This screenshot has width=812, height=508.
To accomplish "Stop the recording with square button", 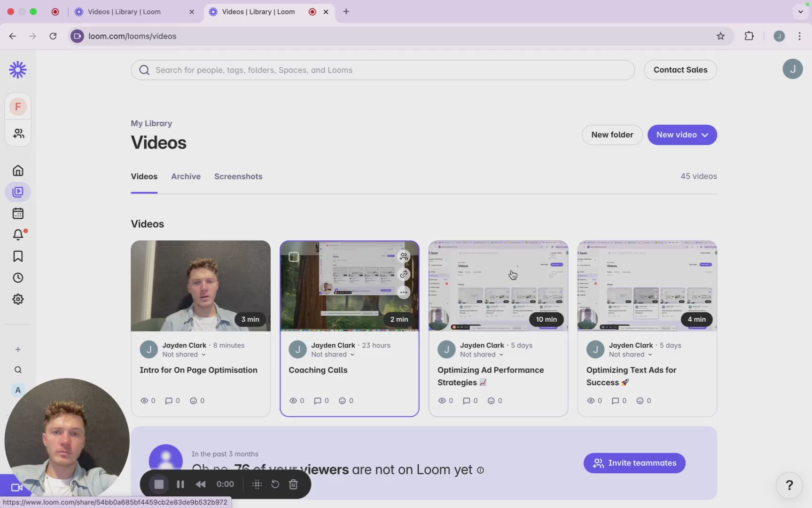I will [x=159, y=484].
